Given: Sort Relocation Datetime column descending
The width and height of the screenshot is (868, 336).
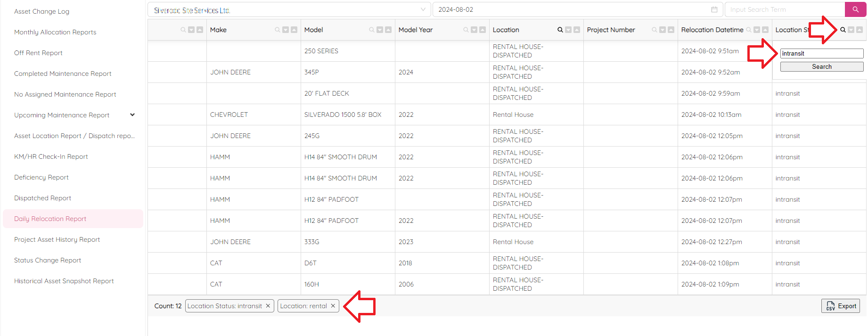Looking at the screenshot, I should coord(757,30).
